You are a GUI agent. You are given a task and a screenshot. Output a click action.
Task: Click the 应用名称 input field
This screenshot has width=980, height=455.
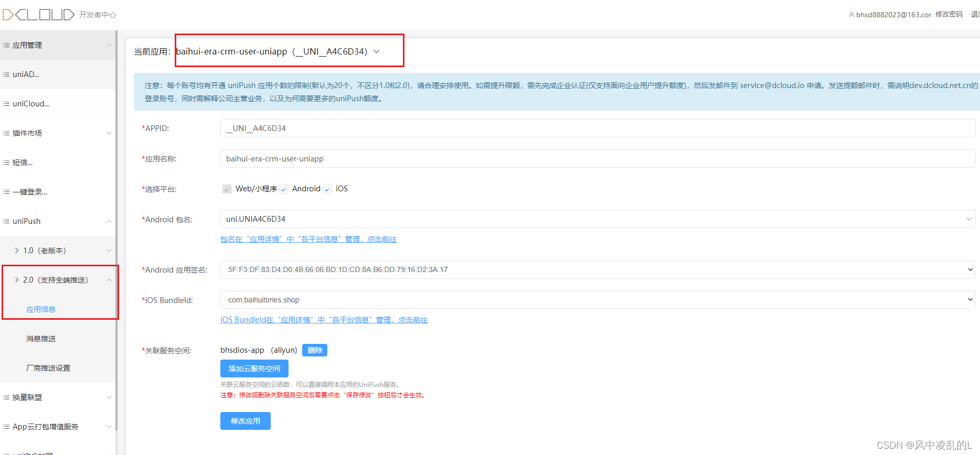pos(598,159)
